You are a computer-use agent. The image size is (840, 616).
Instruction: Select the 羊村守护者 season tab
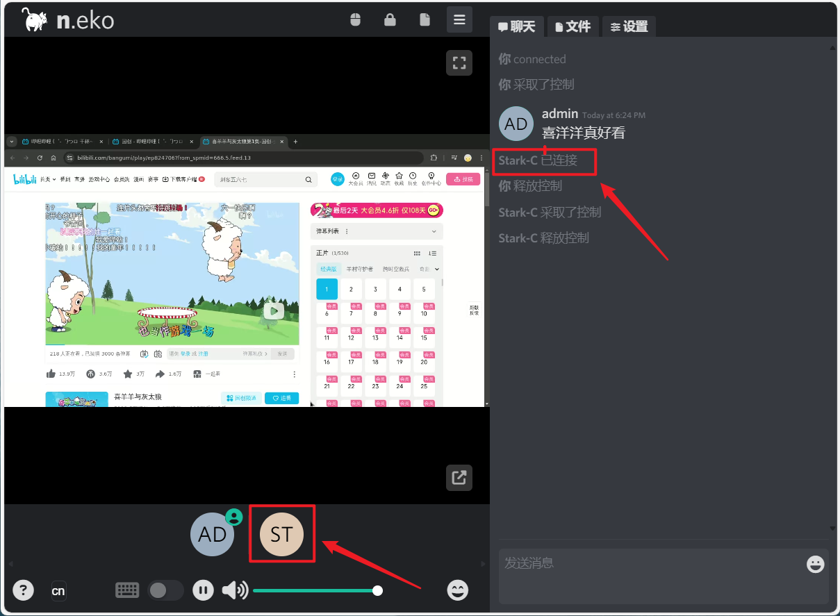pyautogui.click(x=360, y=269)
